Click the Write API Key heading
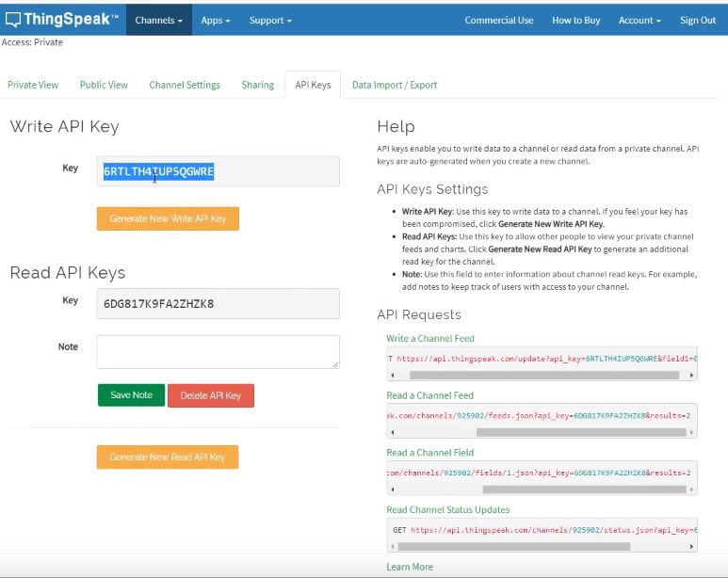Screen dimensions: 728x578 click(x=65, y=126)
